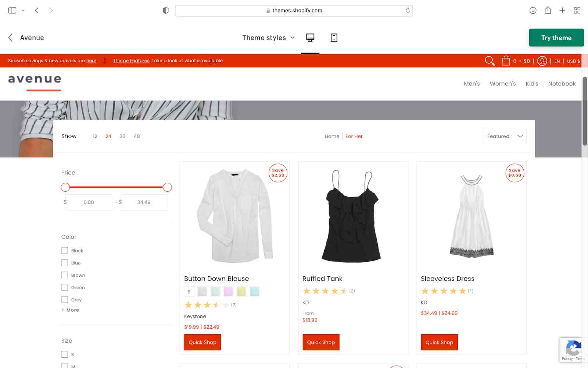Click Safari forward navigation arrow
Screen dimensions: 588x368
pyautogui.click(x=51, y=10)
